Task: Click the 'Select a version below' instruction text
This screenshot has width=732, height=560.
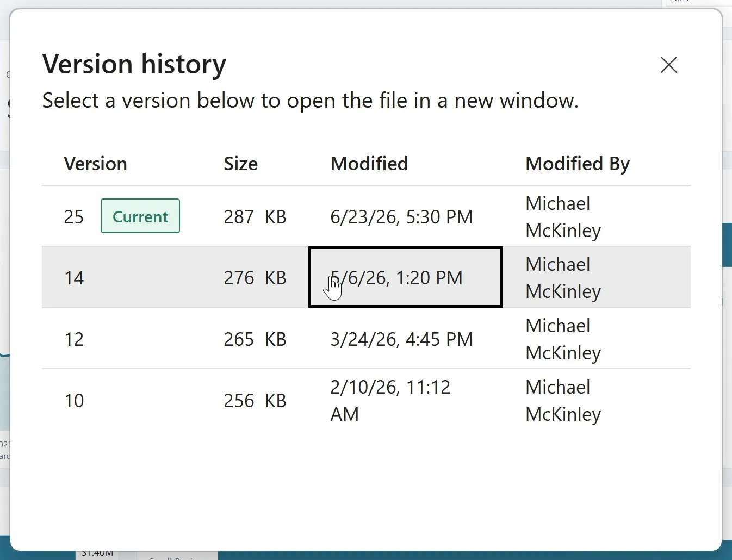Action: click(311, 101)
